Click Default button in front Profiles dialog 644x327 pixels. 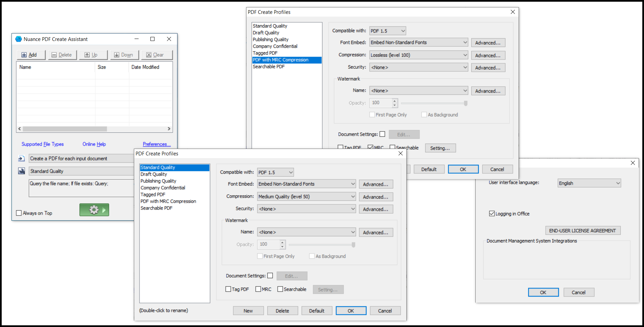(x=317, y=311)
